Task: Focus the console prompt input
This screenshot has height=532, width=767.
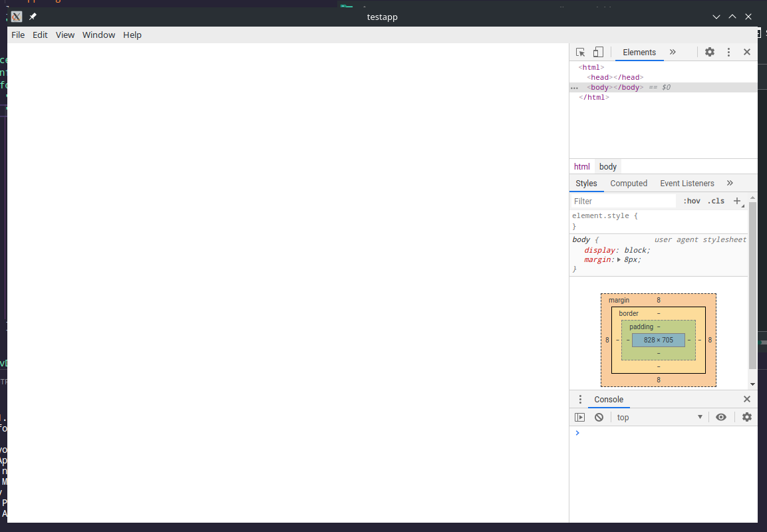Action: [x=668, y=433]
